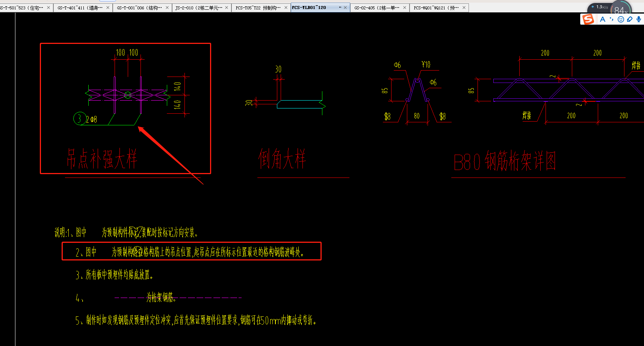Screen dimensions: 644x346
Task: Select the 2Φ8 rebar label
Action: (91, 119)
